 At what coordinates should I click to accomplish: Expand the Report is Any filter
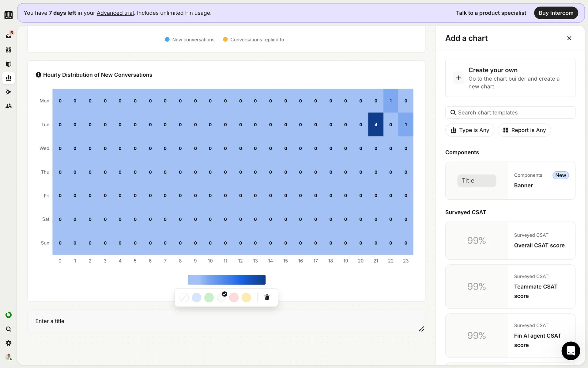coord(524,130)
